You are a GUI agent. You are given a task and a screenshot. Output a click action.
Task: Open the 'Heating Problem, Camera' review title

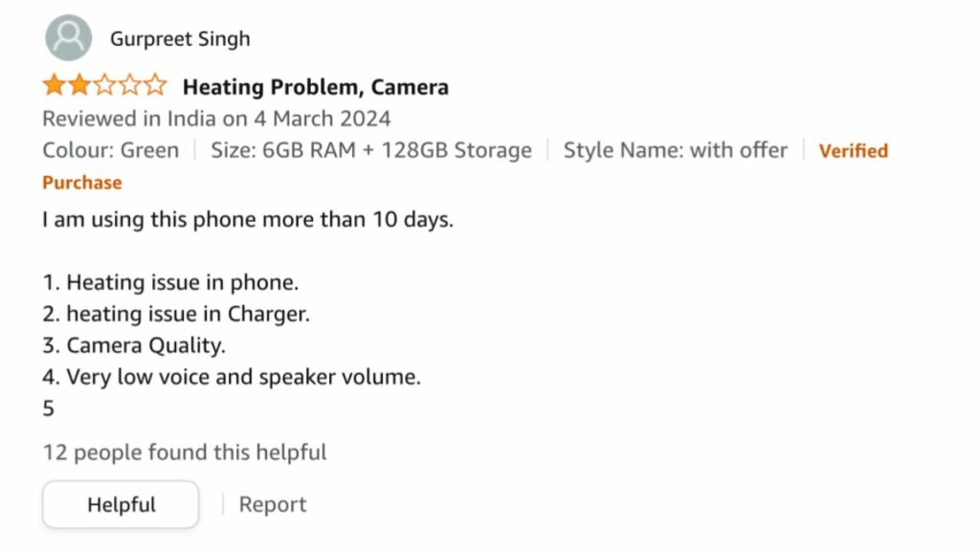(x=315, y=87)
